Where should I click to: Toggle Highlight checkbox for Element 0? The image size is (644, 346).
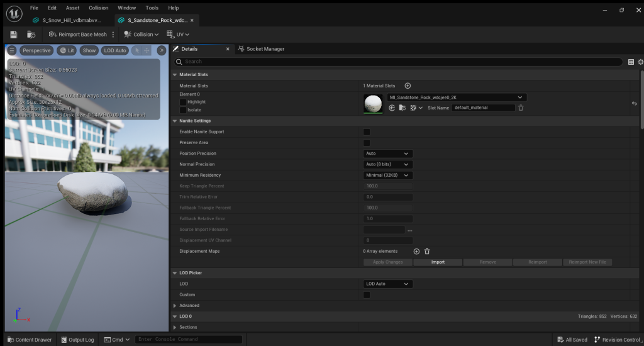[x=183, y=102]
